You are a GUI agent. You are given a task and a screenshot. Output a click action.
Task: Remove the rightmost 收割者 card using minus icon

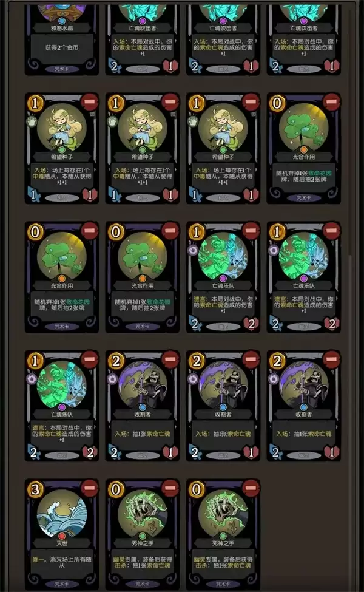(332, 359)
